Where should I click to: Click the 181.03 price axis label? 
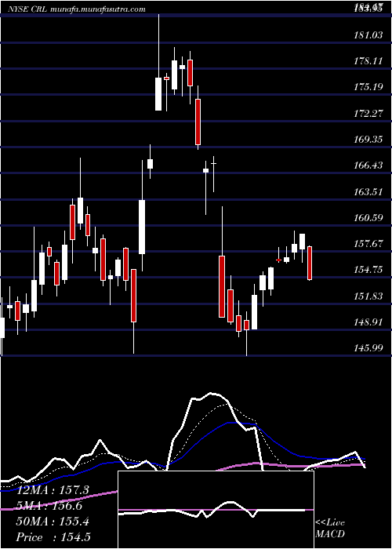tap(369, 35)
